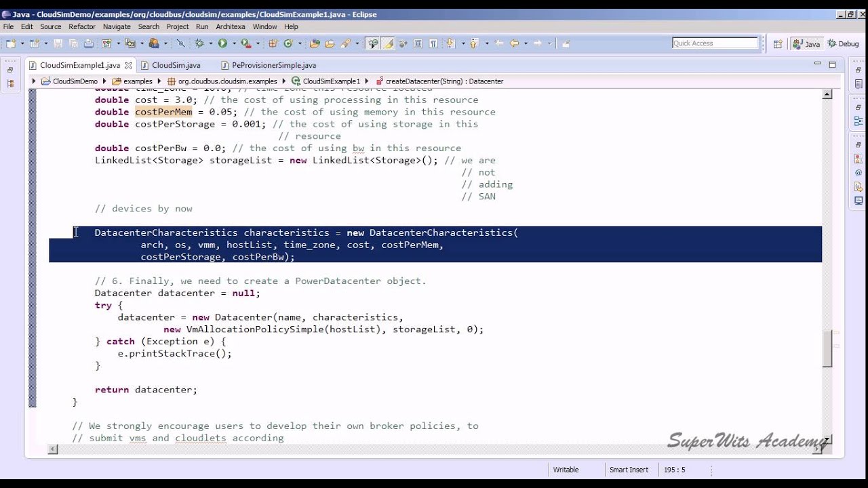Switch to CloudSim.java tab

176,65
